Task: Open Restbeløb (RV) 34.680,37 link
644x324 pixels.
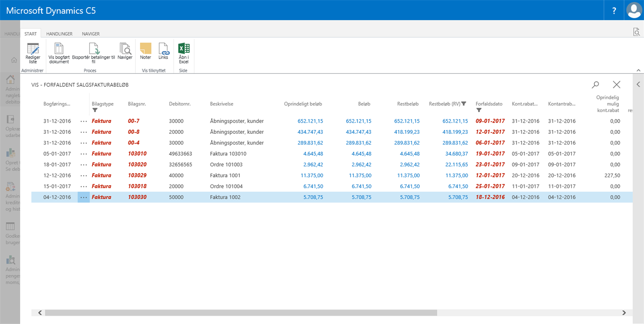Action: point(457,153)
